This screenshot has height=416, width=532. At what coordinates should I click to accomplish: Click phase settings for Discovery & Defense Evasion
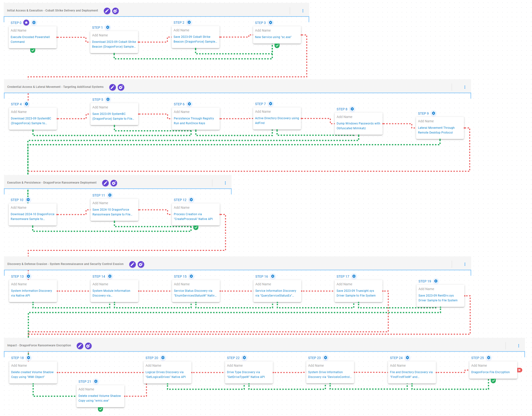click(x=141, y=264)
